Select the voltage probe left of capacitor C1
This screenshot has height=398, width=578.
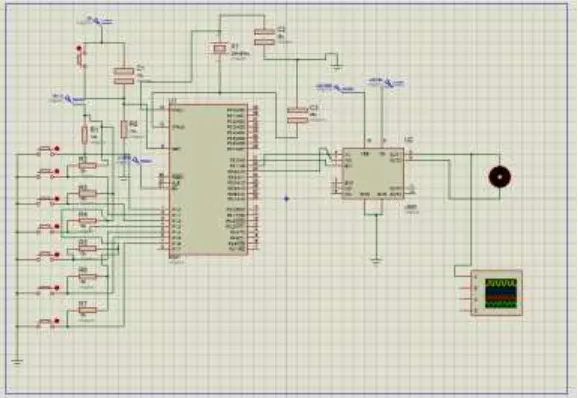point(69,98)
